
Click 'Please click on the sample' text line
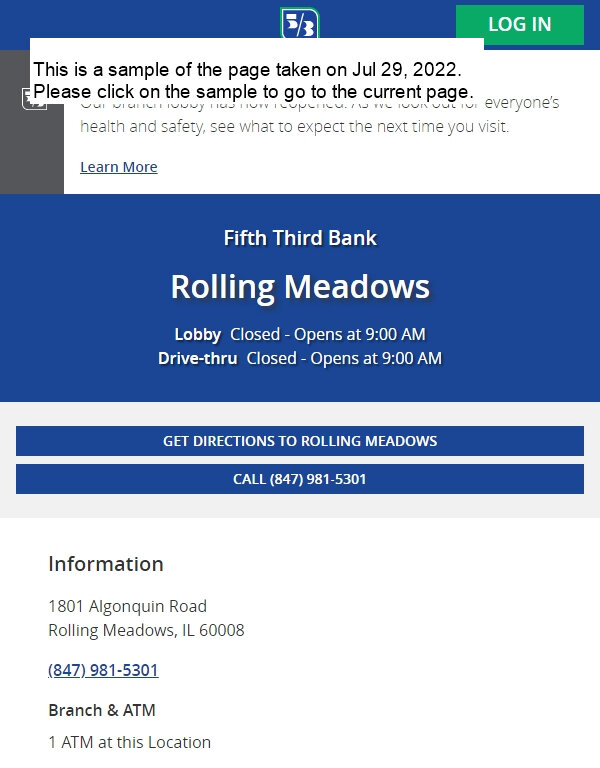(x=253, y=92)
